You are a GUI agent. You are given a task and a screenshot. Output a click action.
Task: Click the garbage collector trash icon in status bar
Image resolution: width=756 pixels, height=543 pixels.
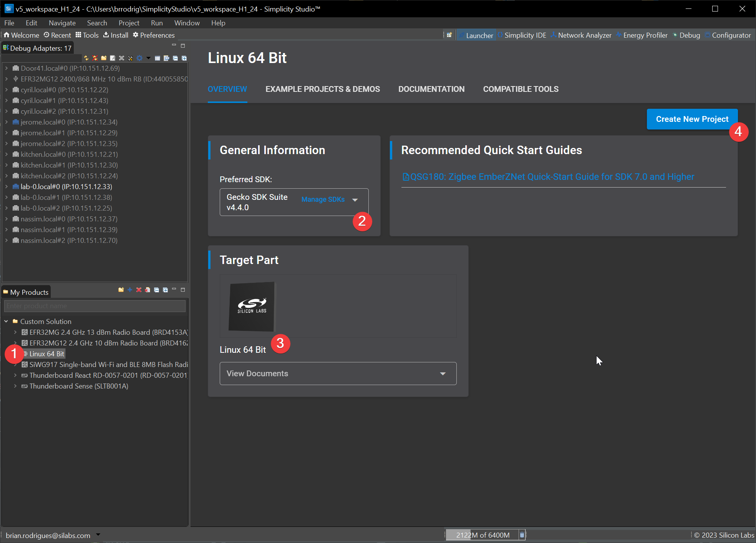click(522, 535)
